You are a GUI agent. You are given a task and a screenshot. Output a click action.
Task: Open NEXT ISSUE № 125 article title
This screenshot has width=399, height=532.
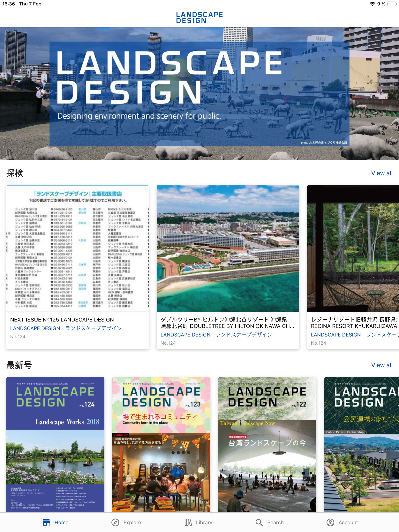click(62, 320)
